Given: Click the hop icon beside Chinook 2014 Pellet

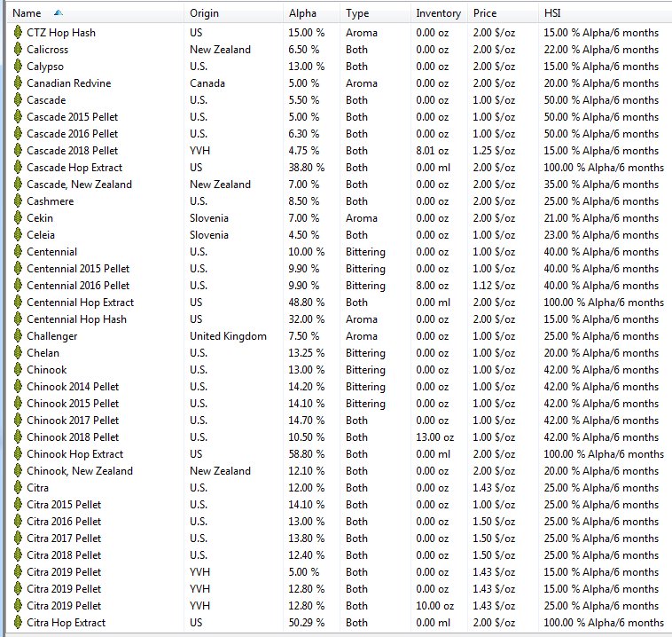Looking at the screenshot, I should (18, 387).
